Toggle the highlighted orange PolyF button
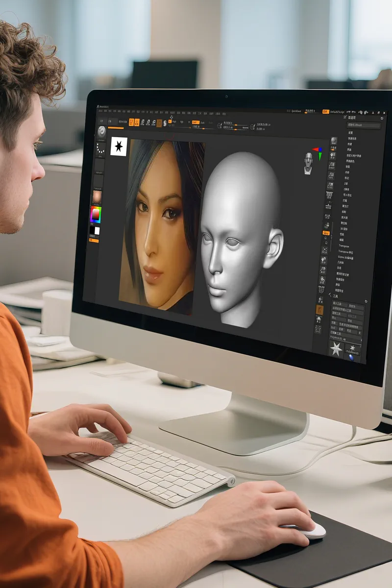 pyautogui.click(x=319, y=310)
